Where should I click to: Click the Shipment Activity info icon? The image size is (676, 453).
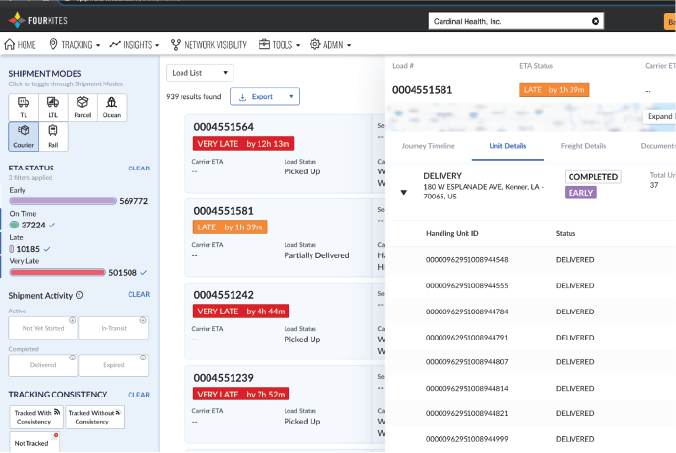click(x=79, y=295)
